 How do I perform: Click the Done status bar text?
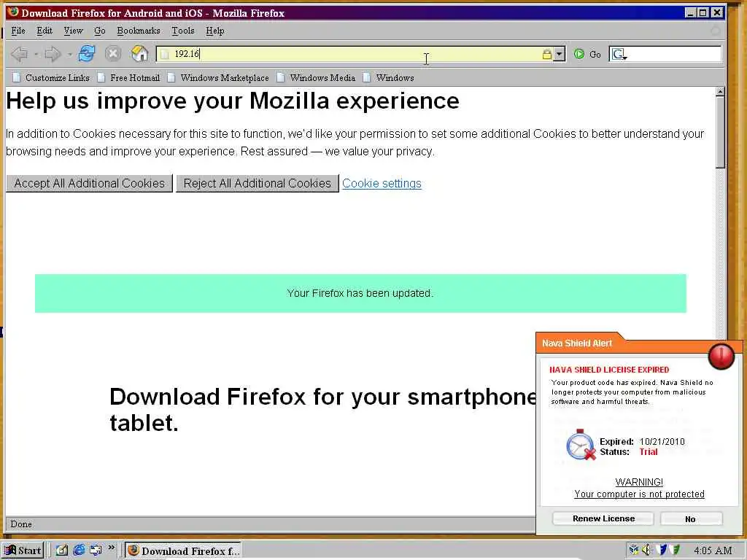21,524
